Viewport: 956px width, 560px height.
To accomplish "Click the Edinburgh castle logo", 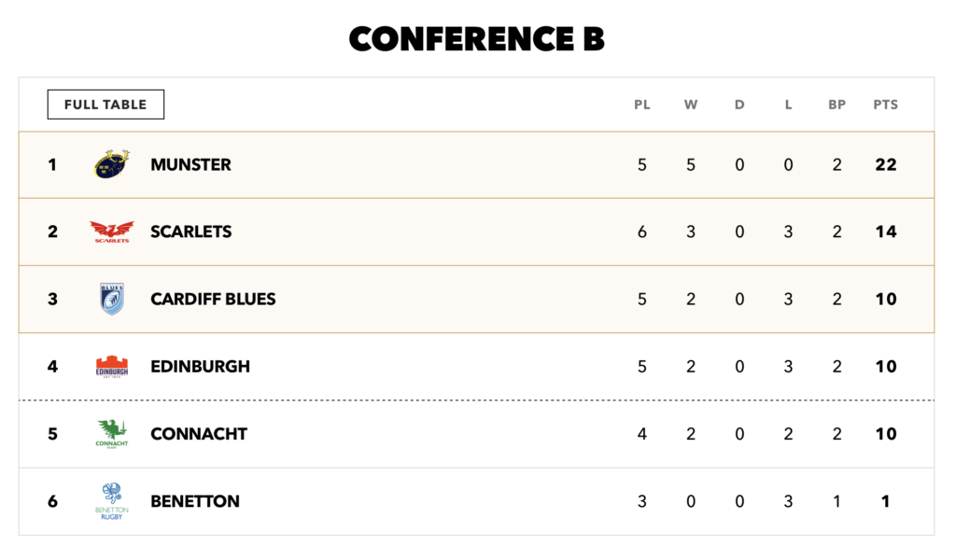I will (112, 366).
